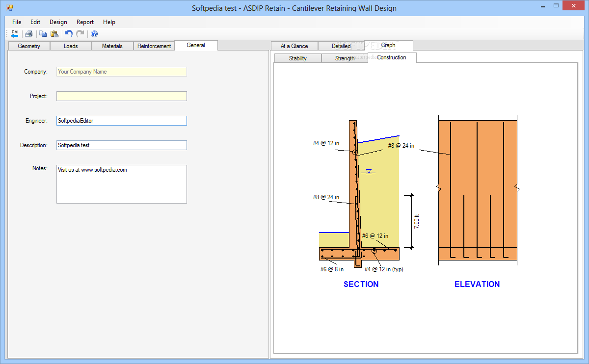Maximize the ASDIP Retain window
Image resolution: width=589 pixels, height=364 pixels.
click(556, 6)
